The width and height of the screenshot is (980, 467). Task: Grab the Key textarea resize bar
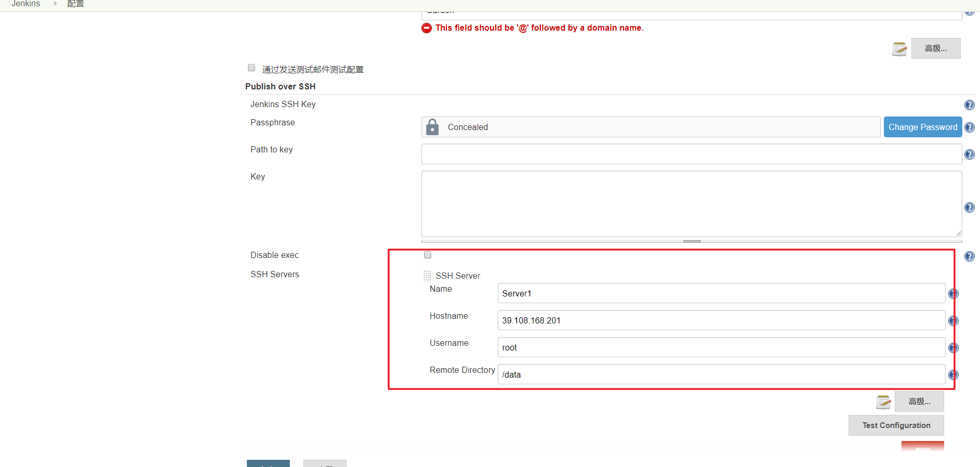(x=692, y=241)
